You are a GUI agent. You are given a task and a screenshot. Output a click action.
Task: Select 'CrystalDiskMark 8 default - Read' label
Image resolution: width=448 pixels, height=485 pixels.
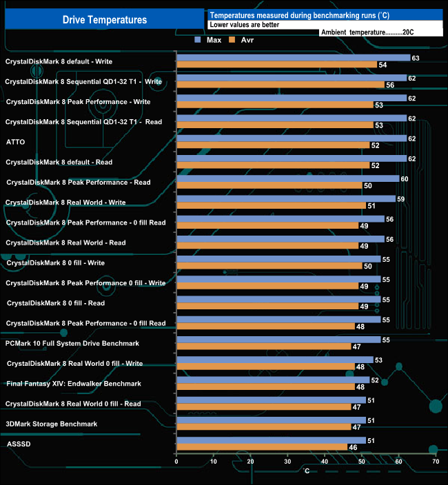click(59, 162)
